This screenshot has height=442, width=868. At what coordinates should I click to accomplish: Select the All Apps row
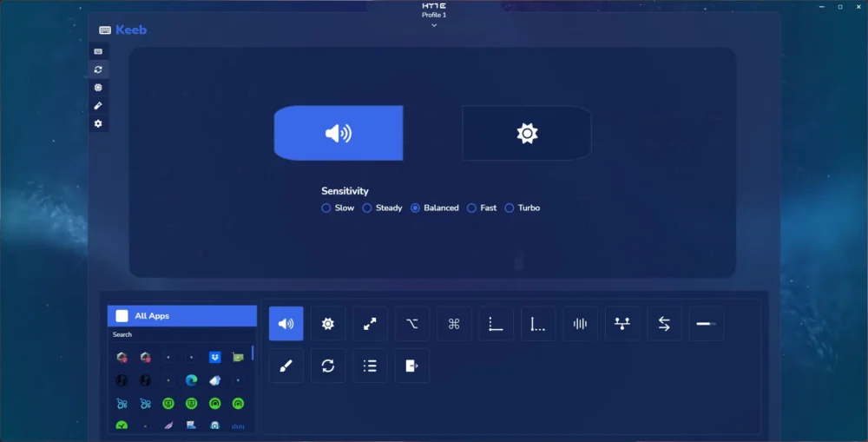click(182, 316)
